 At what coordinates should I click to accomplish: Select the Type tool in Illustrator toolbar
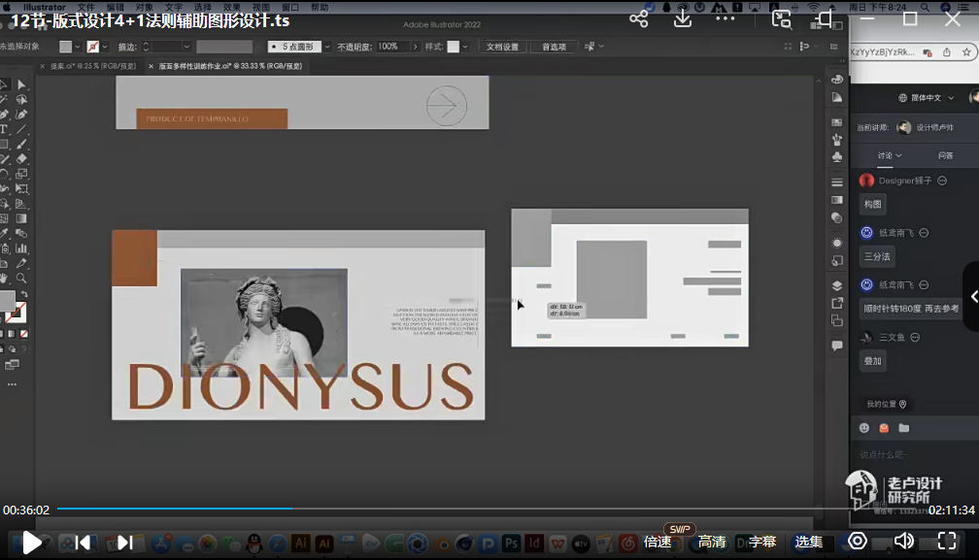[5, 129]
